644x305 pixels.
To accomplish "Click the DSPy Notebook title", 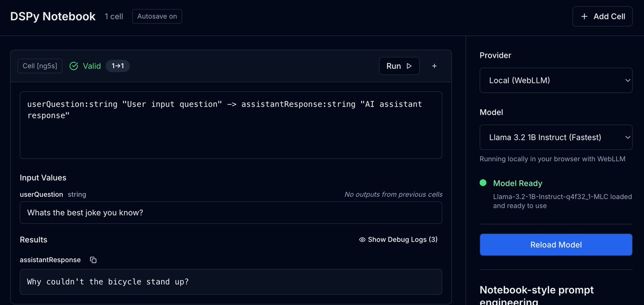I will [53, 17].
